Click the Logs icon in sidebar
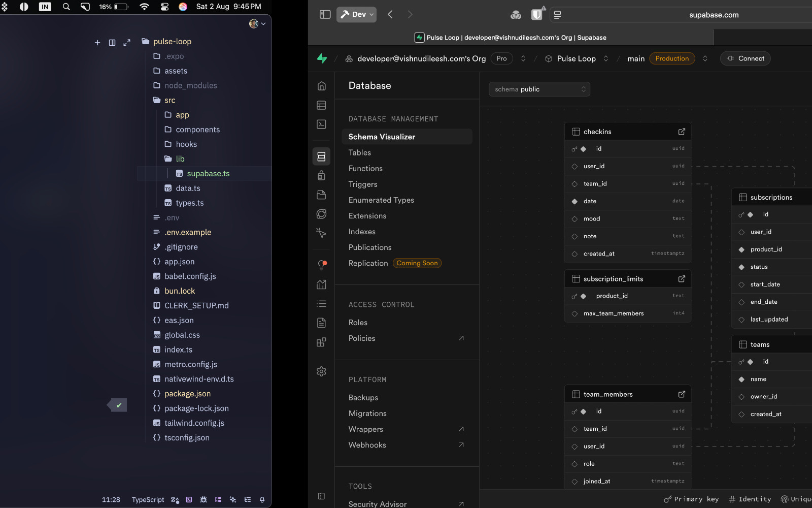The width and height of the screenshot is (812, 508). coord(321,304)
